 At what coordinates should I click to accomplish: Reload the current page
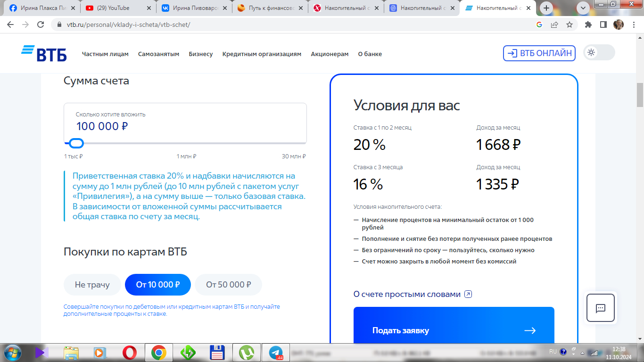(41, 25)
